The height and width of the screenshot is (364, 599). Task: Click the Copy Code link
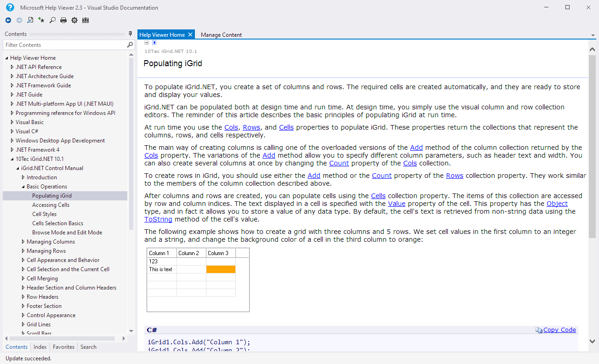[x=559, y=330]
